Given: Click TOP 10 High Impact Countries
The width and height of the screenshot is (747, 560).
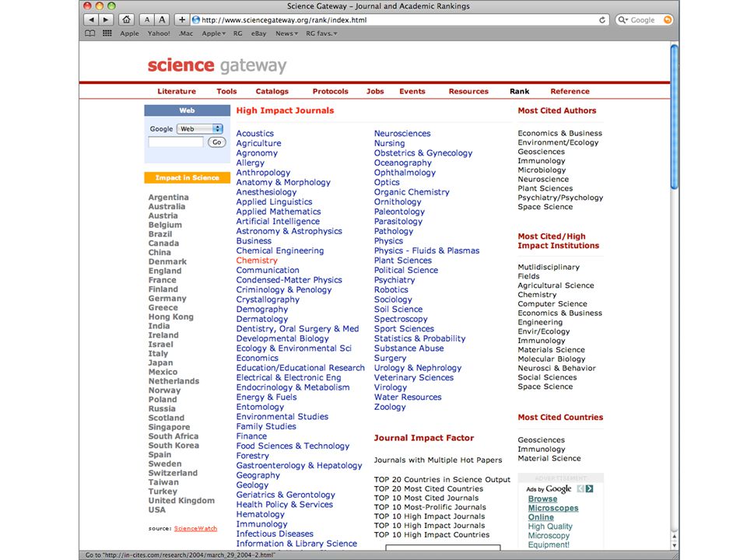Looking at the screenshot, I should point(432,535).
